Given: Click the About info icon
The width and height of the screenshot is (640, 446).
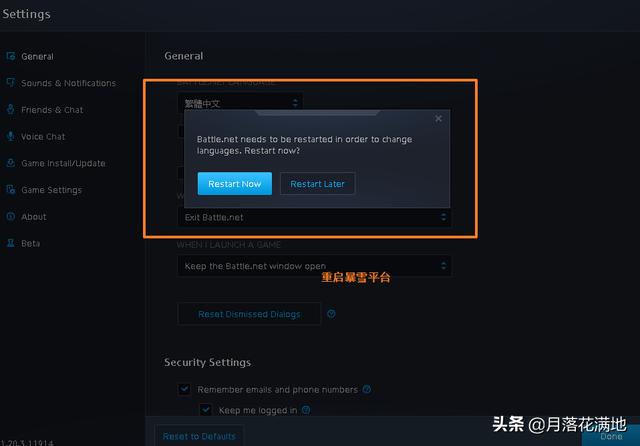Looking at the screenshot, I should click(x=11, y=216).
